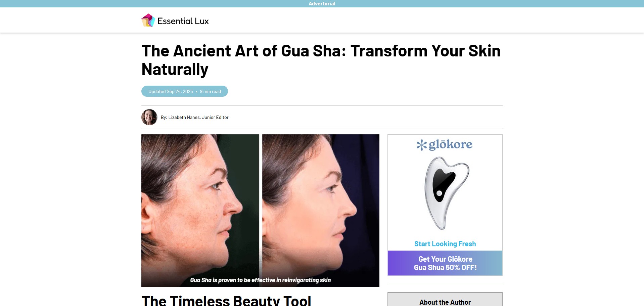The image size is (644, 306).
Task: Click the Gua Sha is proven effective caption
Action: tap(260, 280)
